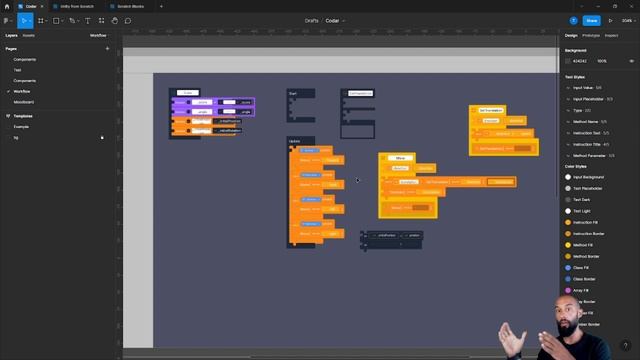This screenshot has height=360, width=640.
Task: Toggle background color visibility eye
Action: tap(631, 61)
